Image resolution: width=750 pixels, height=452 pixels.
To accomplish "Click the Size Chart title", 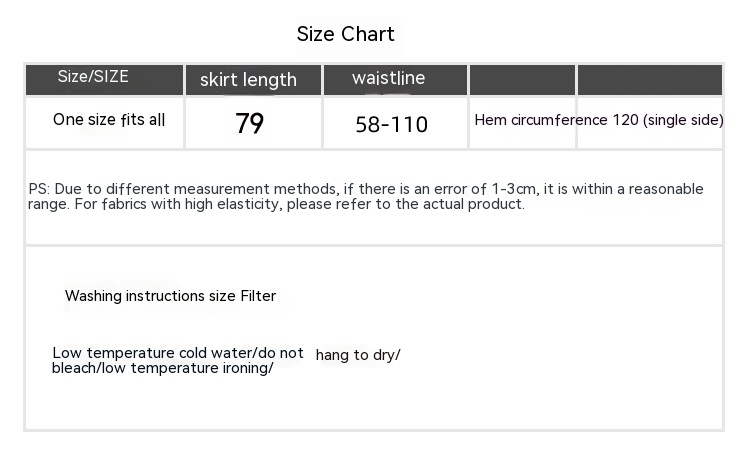I will [x=346, y=34].
